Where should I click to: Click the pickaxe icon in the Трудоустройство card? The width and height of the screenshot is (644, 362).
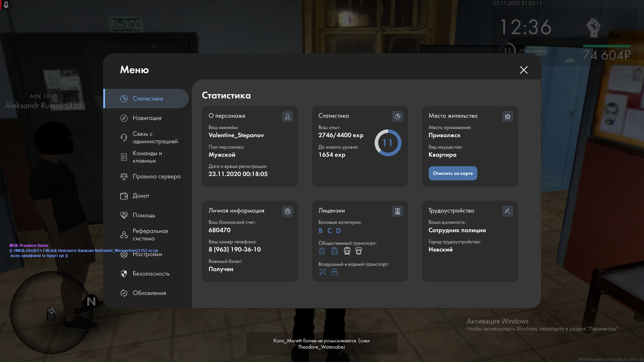[507, 211]
